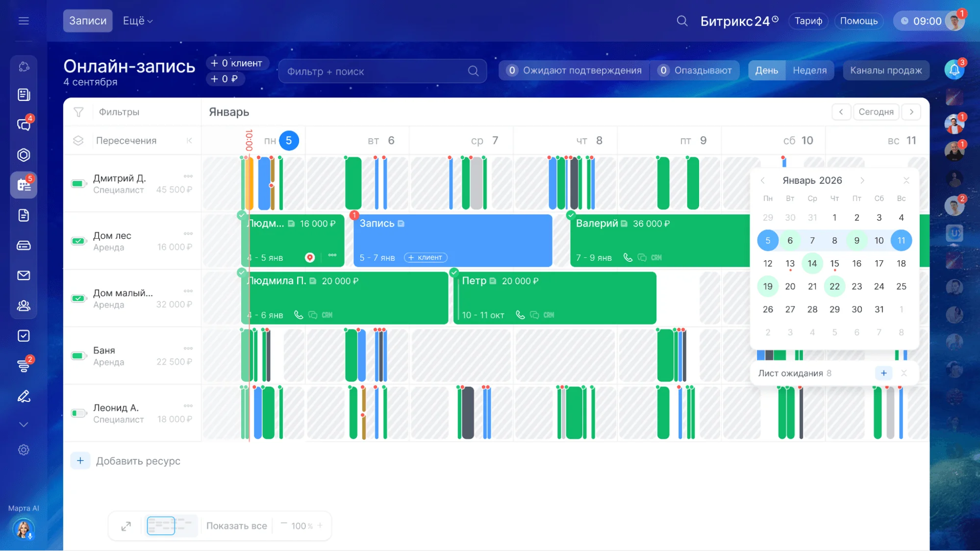980x551 pixels.
Task: Click zoom plus next to 100%
Action: (320, 526)
